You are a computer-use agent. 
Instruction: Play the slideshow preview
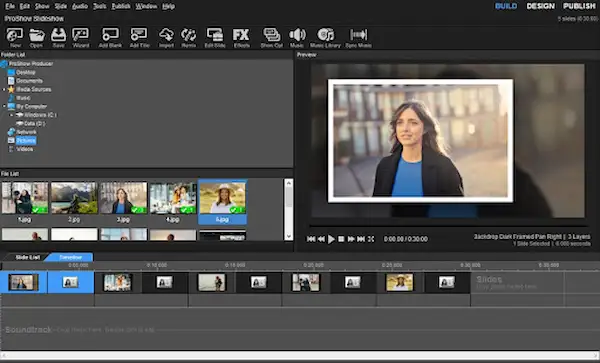tap(331, 239)
